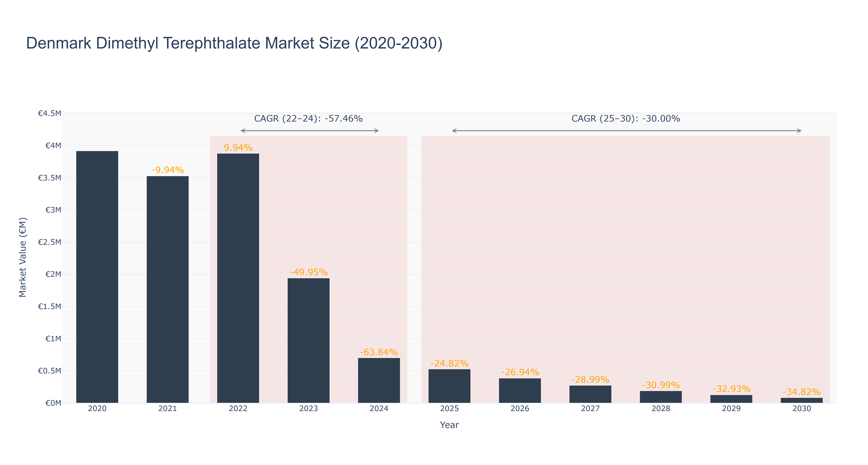Click 'CAGR (22–24): -57.46%' annotation

[308, 119]
